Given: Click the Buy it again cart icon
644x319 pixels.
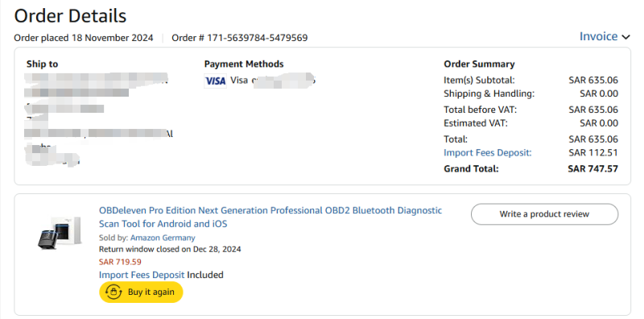Looking at the screenshot, I should tap(114, 292).
